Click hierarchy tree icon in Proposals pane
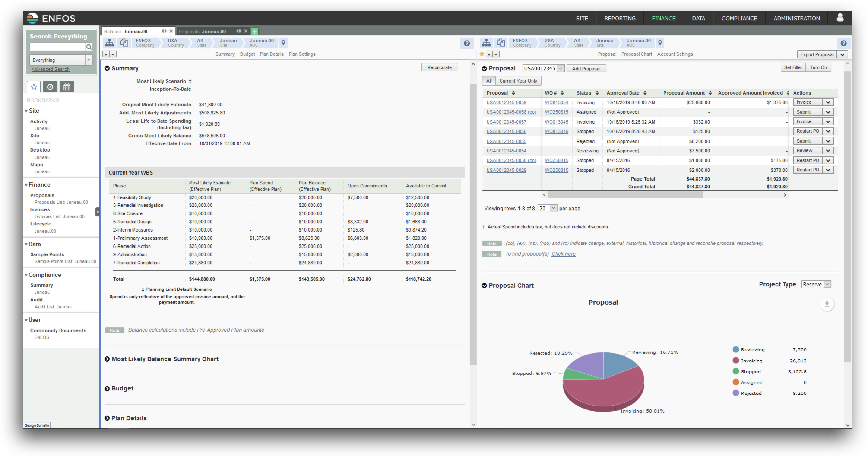 [x=486, y=43]
